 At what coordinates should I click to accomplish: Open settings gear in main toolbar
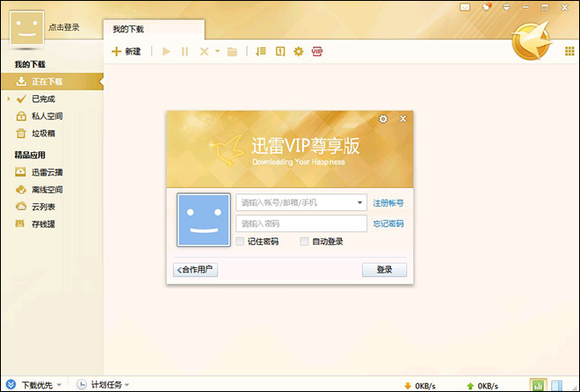299,51
